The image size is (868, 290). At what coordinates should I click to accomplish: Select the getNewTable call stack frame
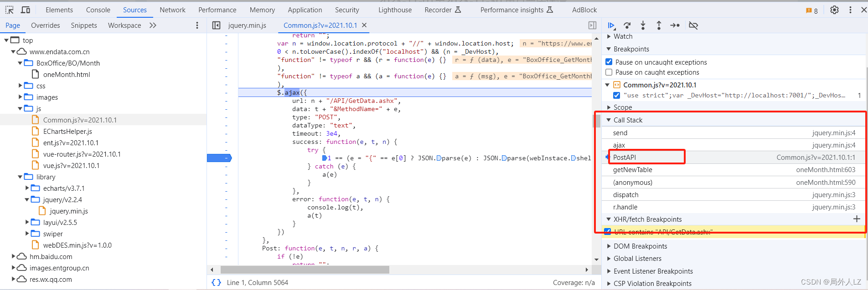(x=733, y=170)
